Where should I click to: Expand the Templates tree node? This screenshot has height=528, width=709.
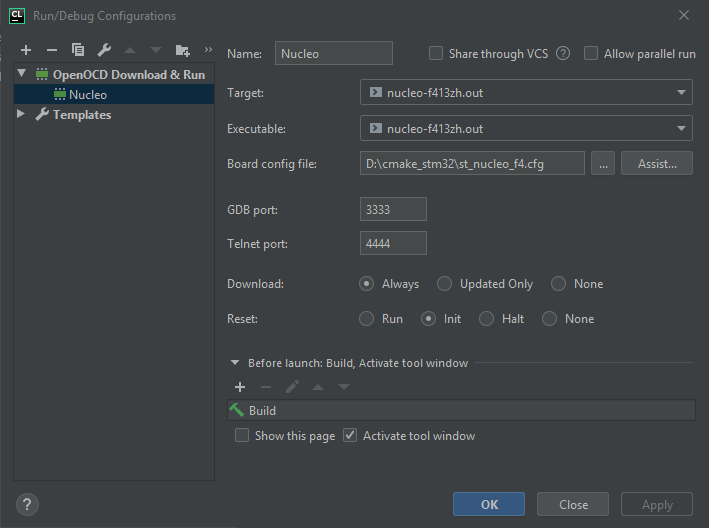tap(21, 114)
